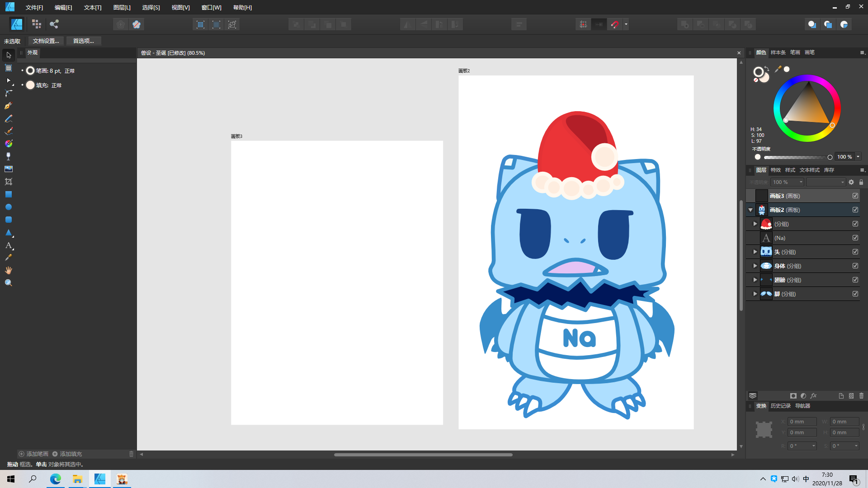The width and height of the screenshot is (868, 488).
Task: Select the Pen tool
Action: pyautogui.click(x=9, y=106)
